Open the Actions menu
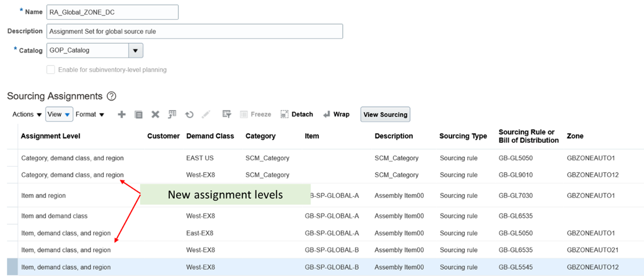Viewport: 644px width, 276px height. pyautogui.click(x=26, y=115)
